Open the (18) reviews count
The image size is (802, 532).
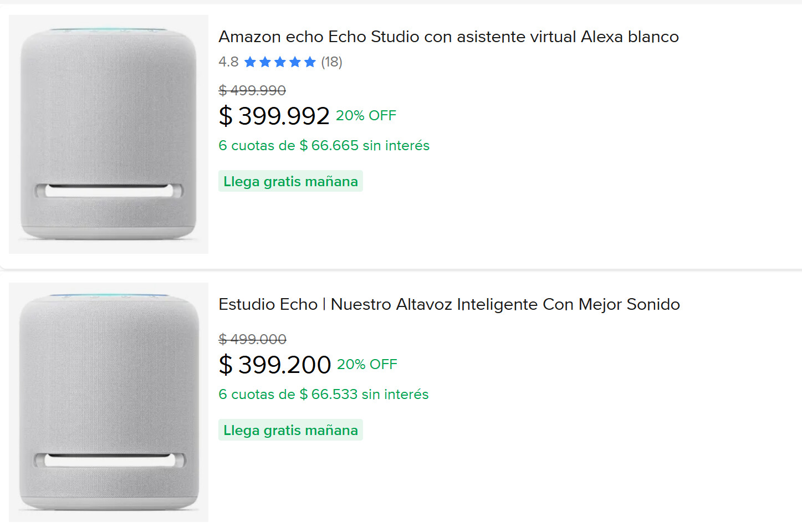pos(331,62)
